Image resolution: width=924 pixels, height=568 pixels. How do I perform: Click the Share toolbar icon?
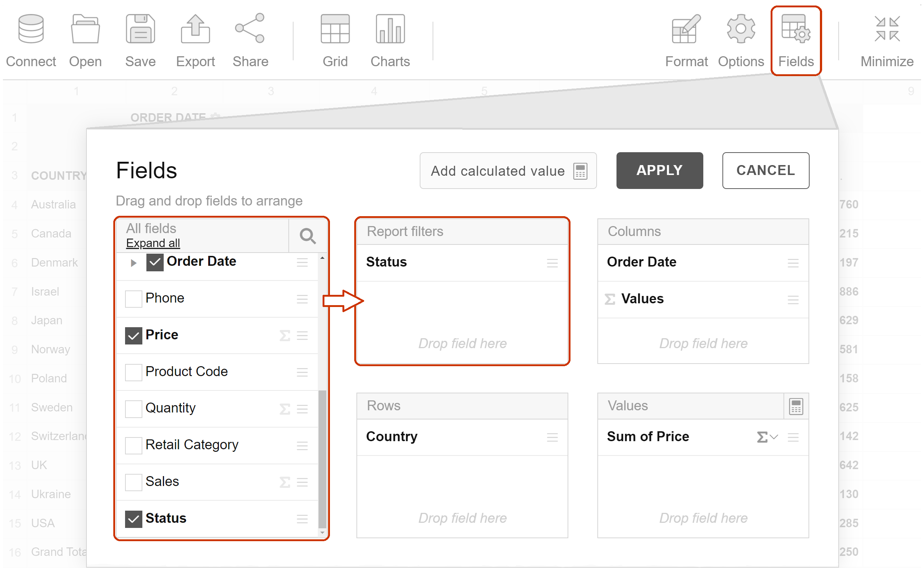click(x=250, y=29)
